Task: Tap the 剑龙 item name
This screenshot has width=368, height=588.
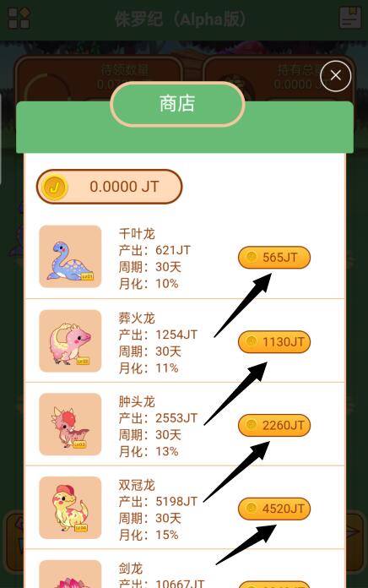Action: [x=131, y=569]
